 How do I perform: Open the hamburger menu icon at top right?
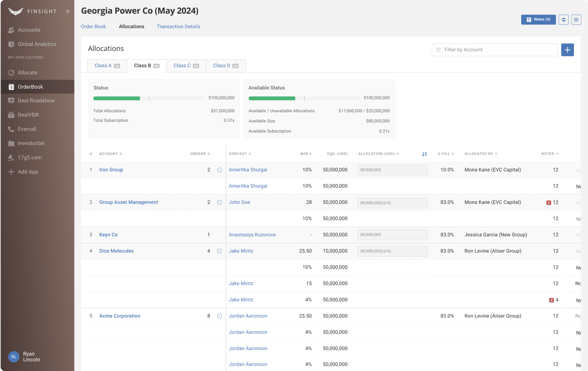pos(576,19)
